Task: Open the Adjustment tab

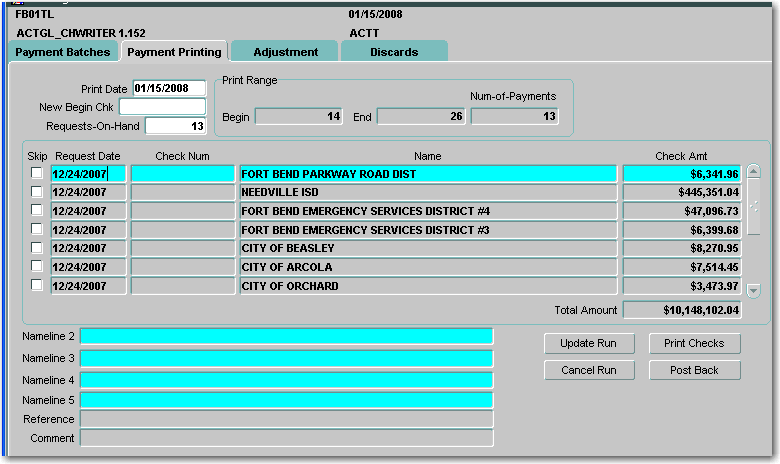Action: tap(285, 52)
